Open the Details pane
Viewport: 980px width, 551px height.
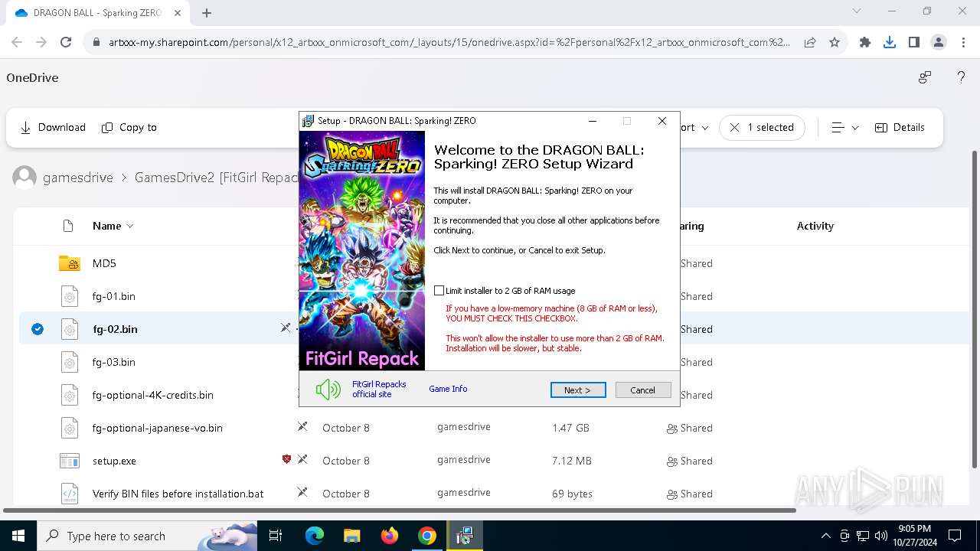[900, 128]
